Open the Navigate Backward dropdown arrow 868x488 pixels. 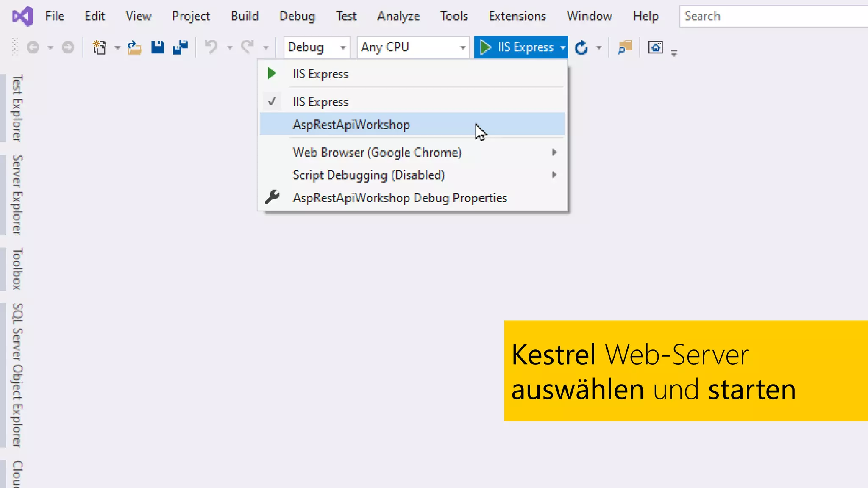pyautogui.click(x=50, y=48)
